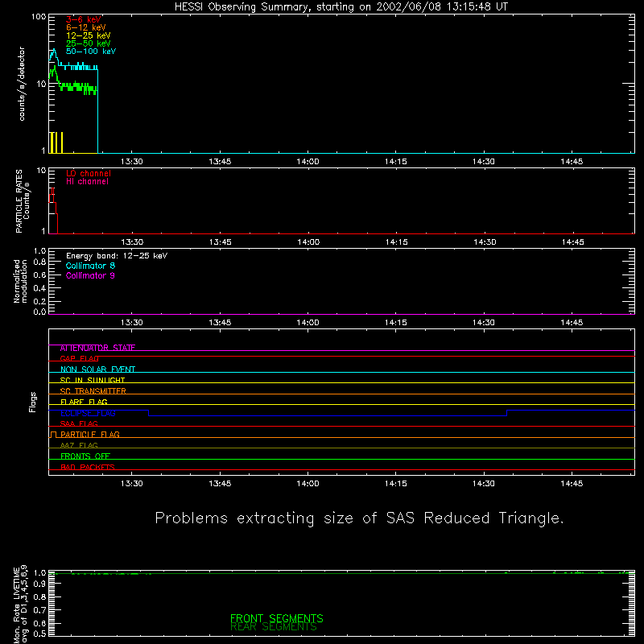Click the Mon. Rate LIVETIME axis label

tap(20, 605)
